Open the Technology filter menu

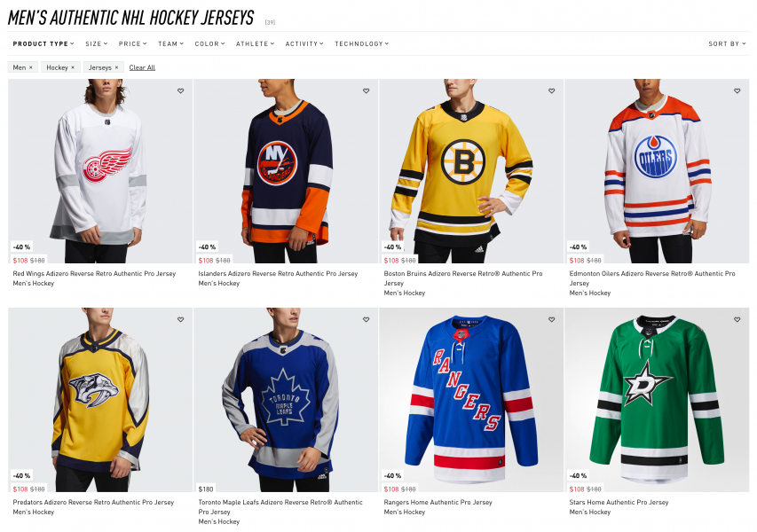(x=361, y=43)
